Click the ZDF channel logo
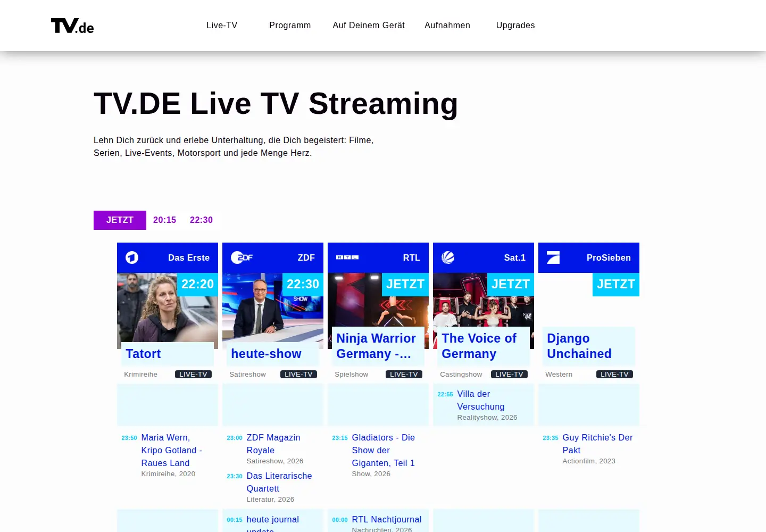This screenshot has width=766, height=532. click(242, 257)
